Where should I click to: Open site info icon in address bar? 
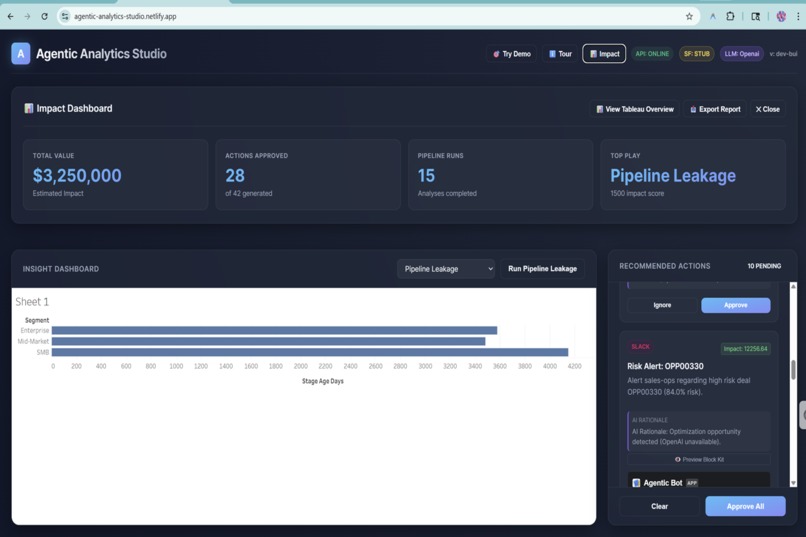(x=65, y=16)
